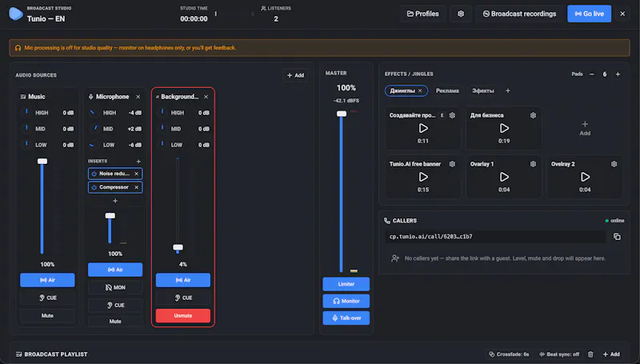Play the Ovelray 2 jingle
Screen dimensions: 640x364
pos(585,177)
